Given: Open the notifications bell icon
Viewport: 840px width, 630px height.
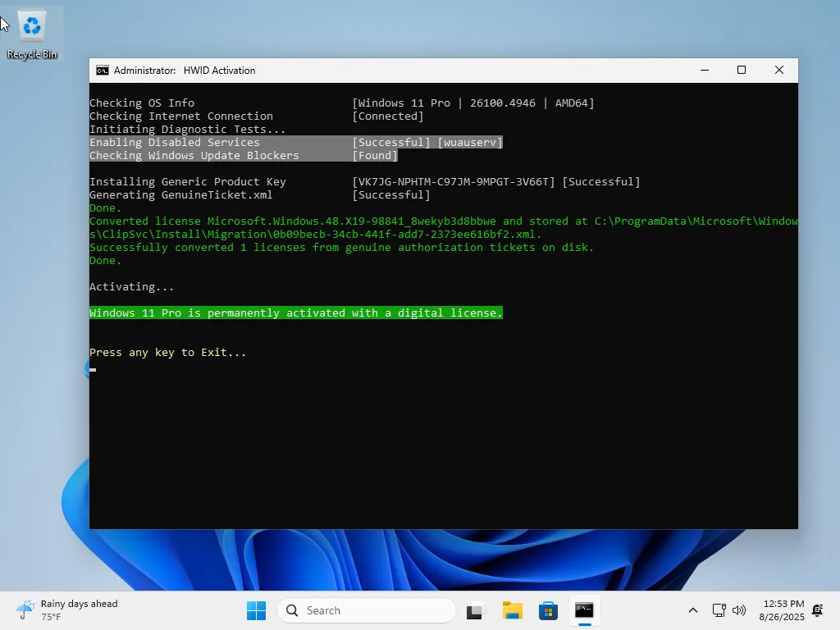Looking at the screenshot, I should pyautogui.click(x=818, y=610).
